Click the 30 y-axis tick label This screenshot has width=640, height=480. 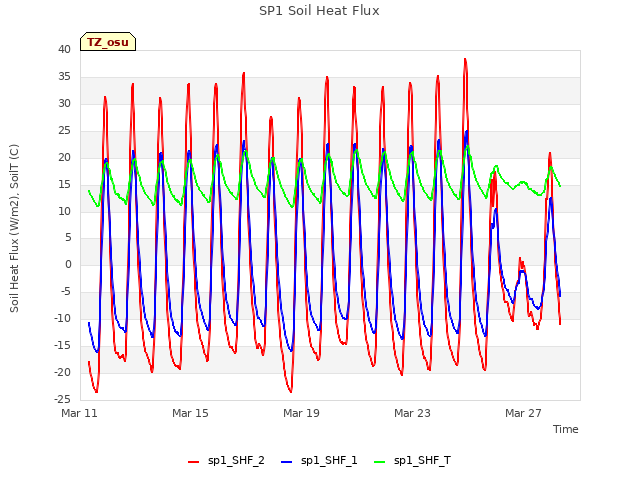point(64,103)
